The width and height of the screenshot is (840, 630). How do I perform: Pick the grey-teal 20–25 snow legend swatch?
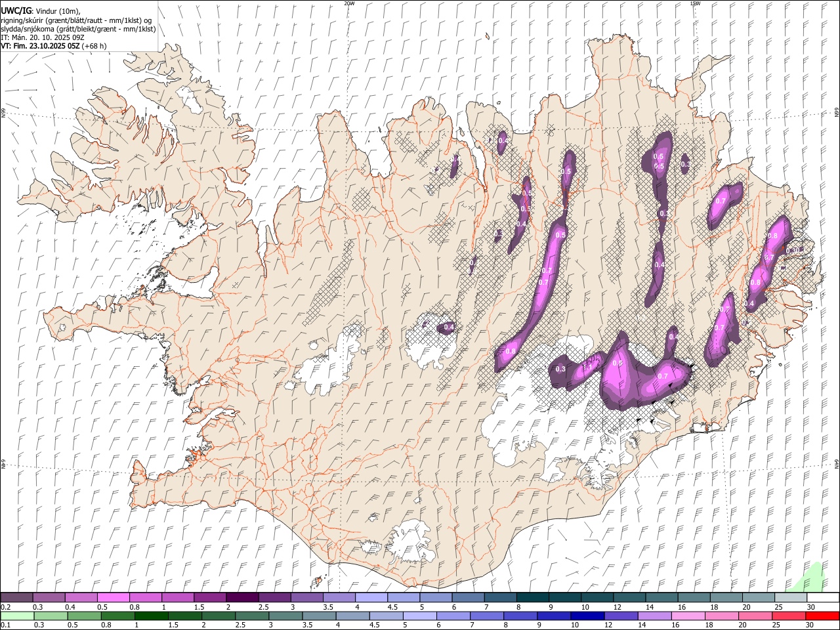(x=757, y=597)
